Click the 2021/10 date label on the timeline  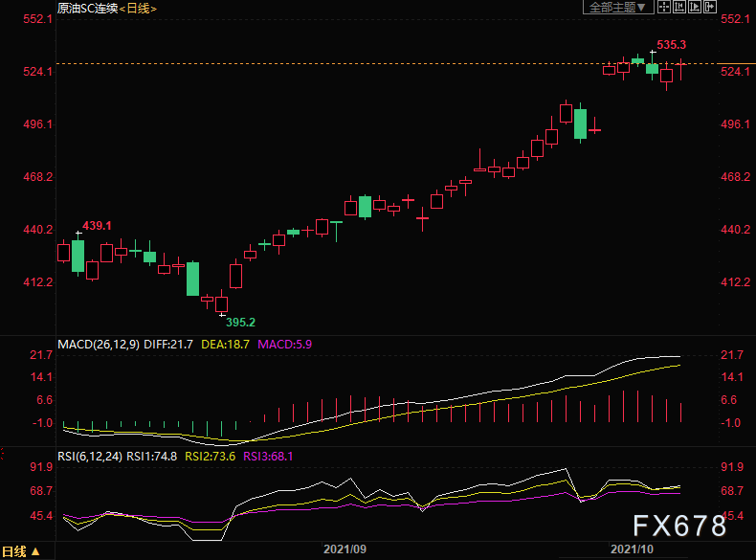click(633, 549)
